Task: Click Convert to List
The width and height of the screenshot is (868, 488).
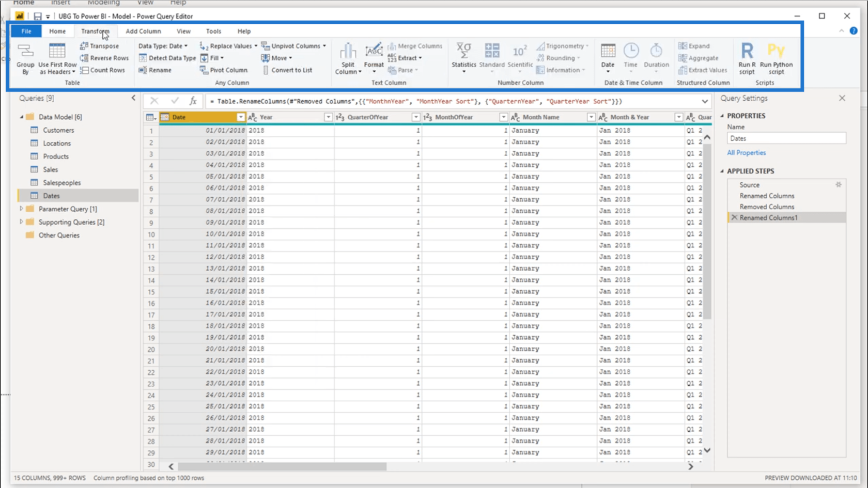Action: pos(287,70)
